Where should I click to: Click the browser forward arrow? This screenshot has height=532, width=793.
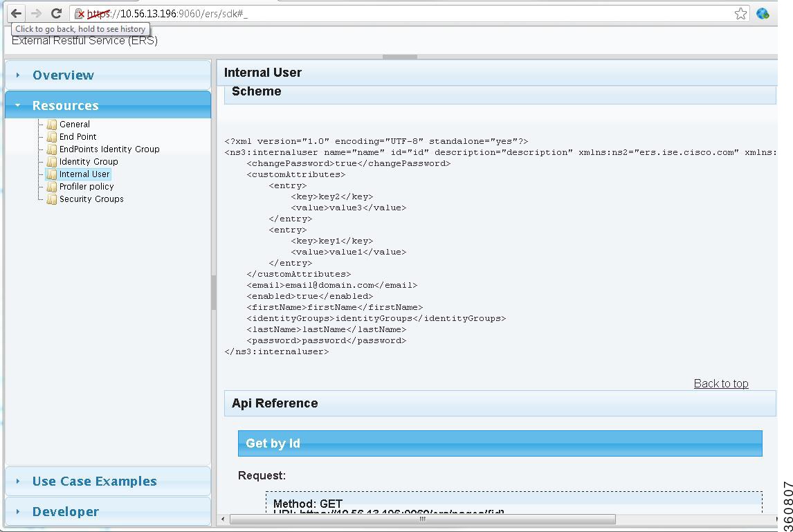pos(36,13)
